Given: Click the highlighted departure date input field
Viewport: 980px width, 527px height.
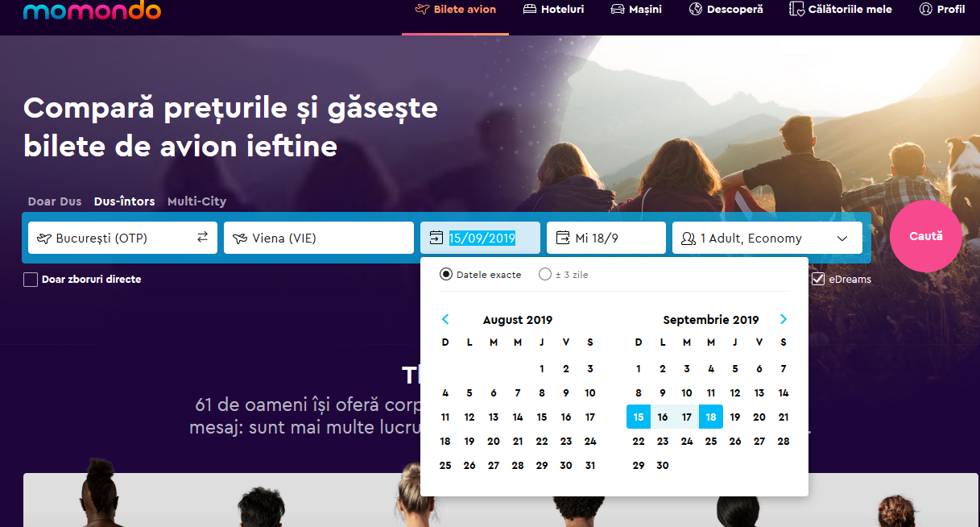Looking at the screenshot, I should 482,238.
